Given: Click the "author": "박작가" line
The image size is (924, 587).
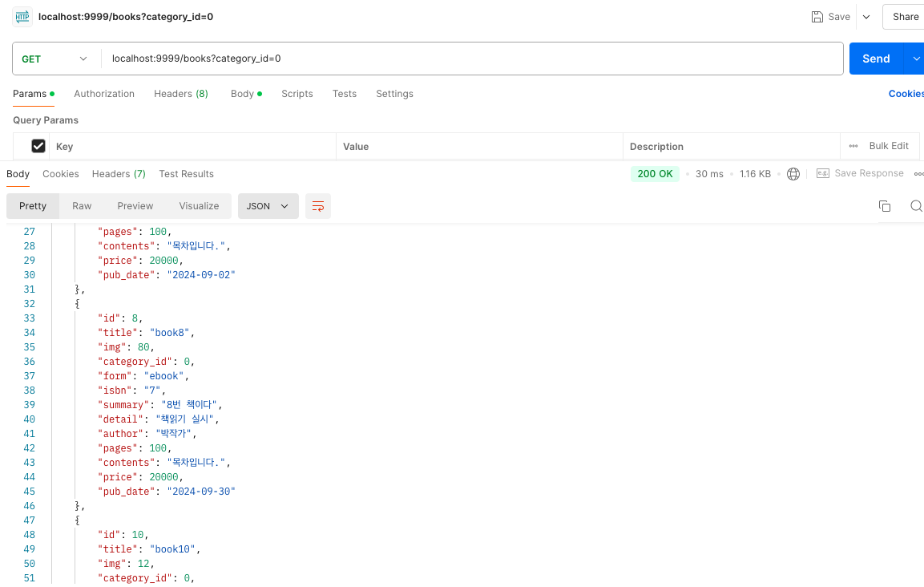Looking at the screenshot, I should pyautogui.click(x=147, y=434).
